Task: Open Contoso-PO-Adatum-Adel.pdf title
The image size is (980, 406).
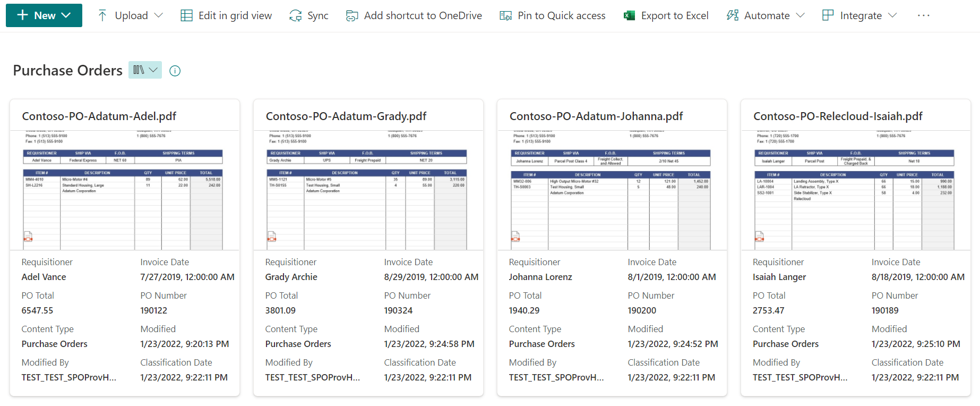Action: pyautogui.click(x=99, y=116)
